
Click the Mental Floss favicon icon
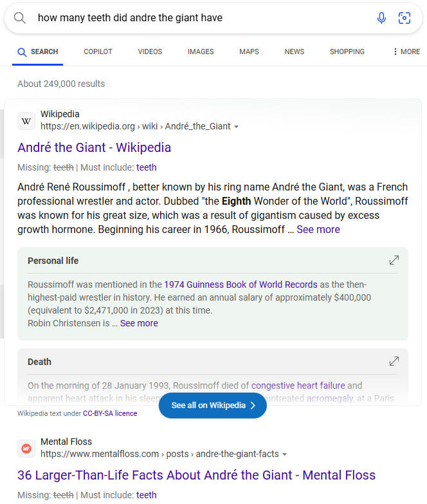point(26,448)
